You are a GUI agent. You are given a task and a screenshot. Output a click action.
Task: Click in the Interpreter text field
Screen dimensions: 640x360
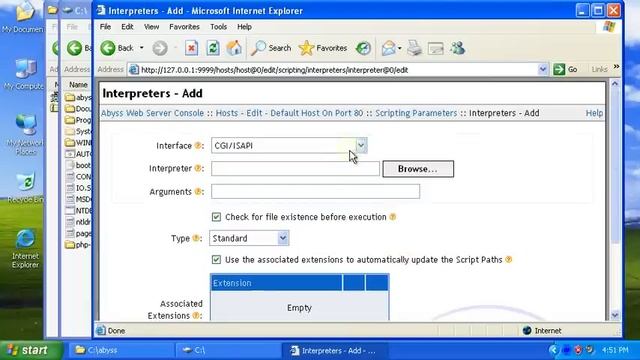pyautogui.click(x=295, y=169)
